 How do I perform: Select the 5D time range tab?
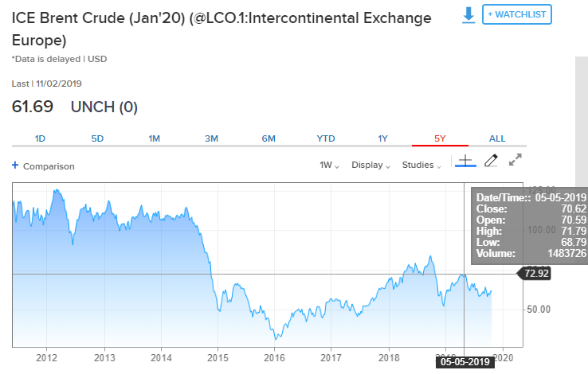[x=97, y=138]
